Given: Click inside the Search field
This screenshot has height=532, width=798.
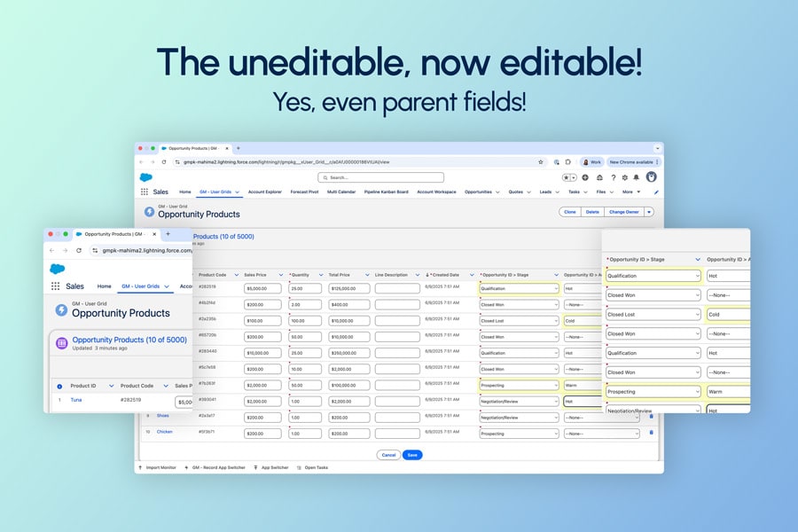Looking at the screenshot, I should [x=383, y=176].
